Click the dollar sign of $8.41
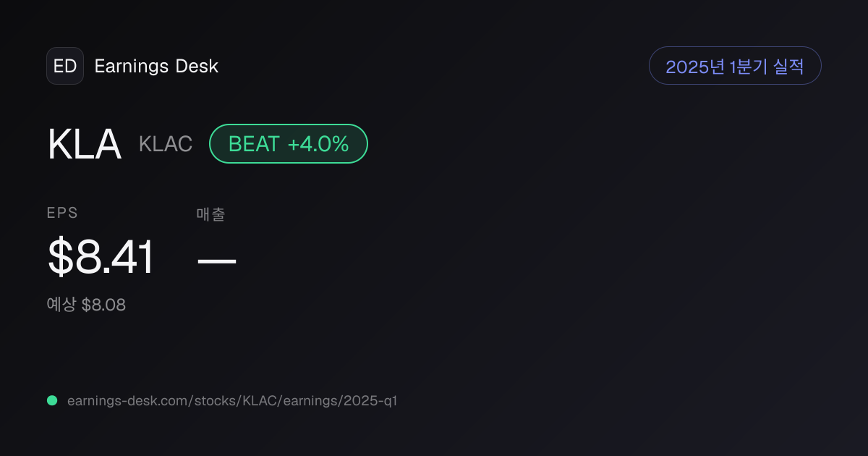Viewport: 868px width, 456px height. coord(61,257)
